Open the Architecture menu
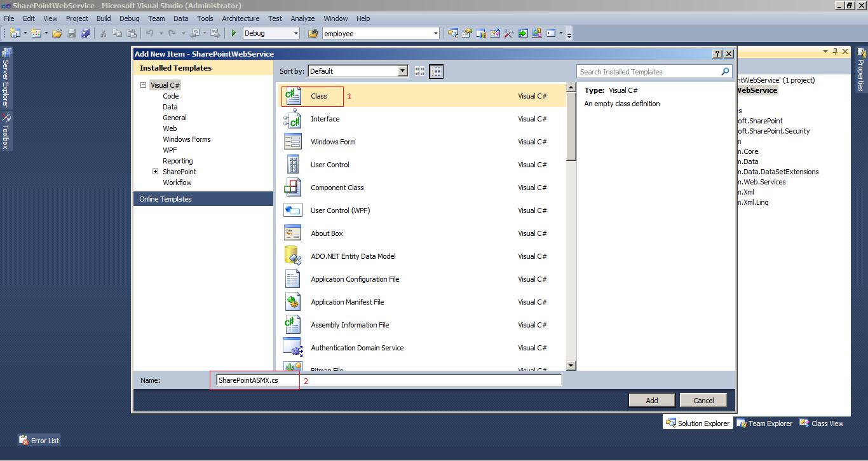Image resolution: width=868 pixels, height=461 pixels. click(240, 18)
